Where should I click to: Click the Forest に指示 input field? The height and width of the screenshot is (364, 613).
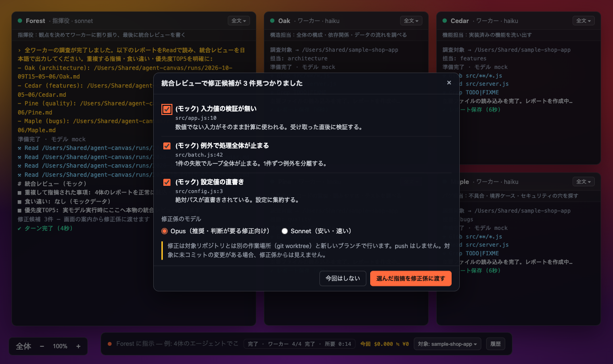[x=177, y=344]
